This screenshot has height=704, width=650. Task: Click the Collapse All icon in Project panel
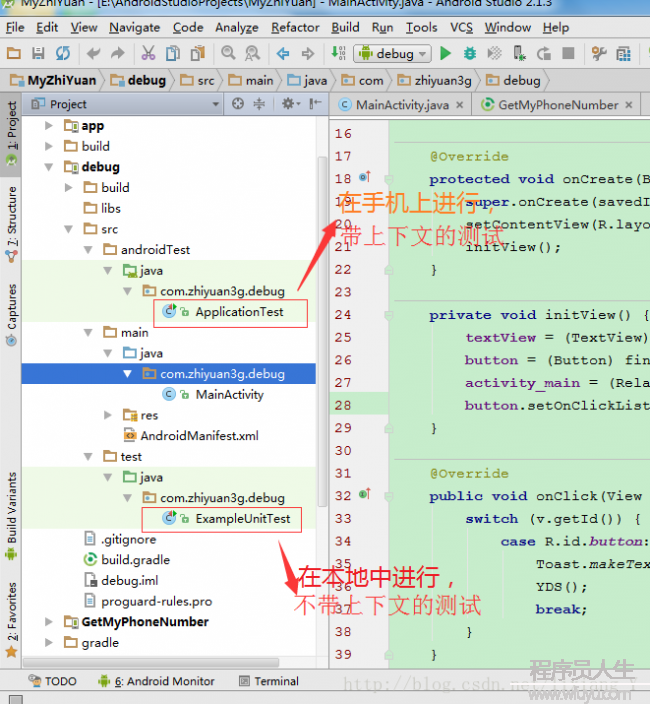[x=259, y=104]
